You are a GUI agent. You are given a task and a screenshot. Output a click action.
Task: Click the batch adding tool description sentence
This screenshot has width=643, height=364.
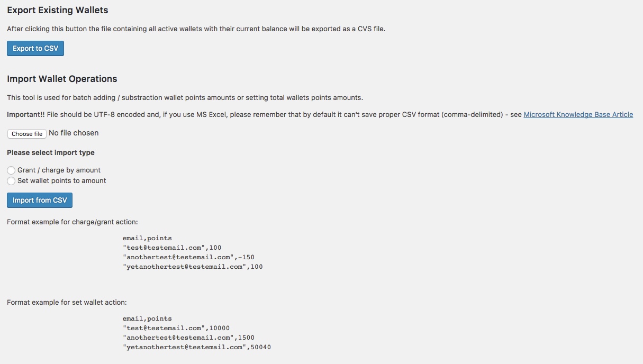tap(185, 98)
